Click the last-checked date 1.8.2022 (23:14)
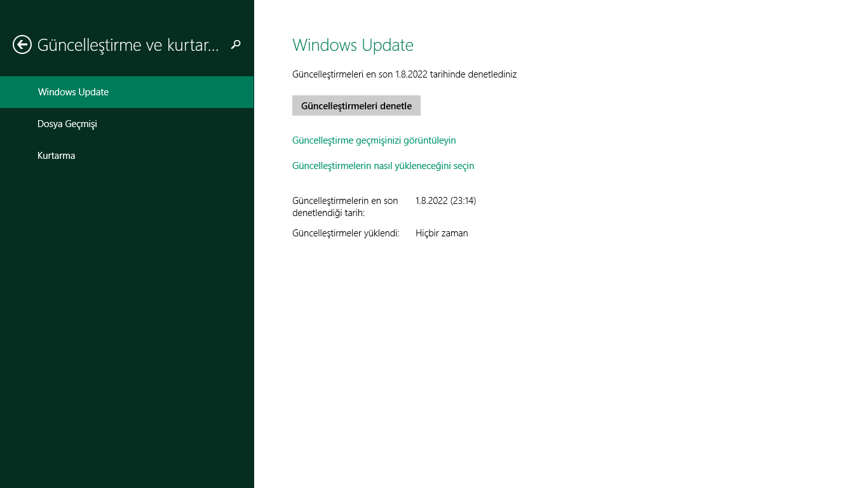868x488 pixels. coord(445,201)
